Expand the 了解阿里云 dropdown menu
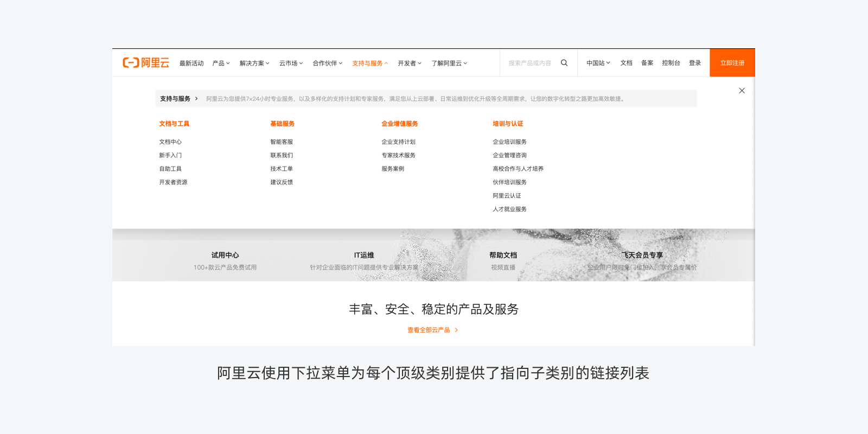This screenshot has width=868, height=434. click(x=449, y=63)
